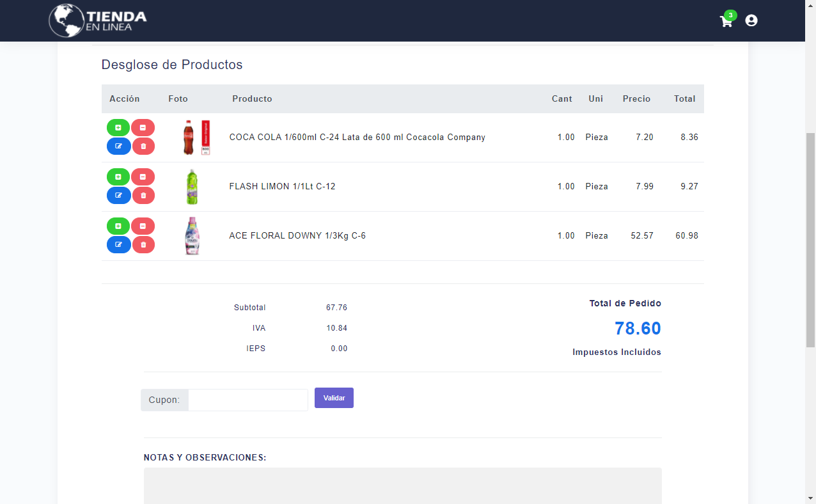Click the notes and observations text area

pyautogui.click(x=402, y=485)
